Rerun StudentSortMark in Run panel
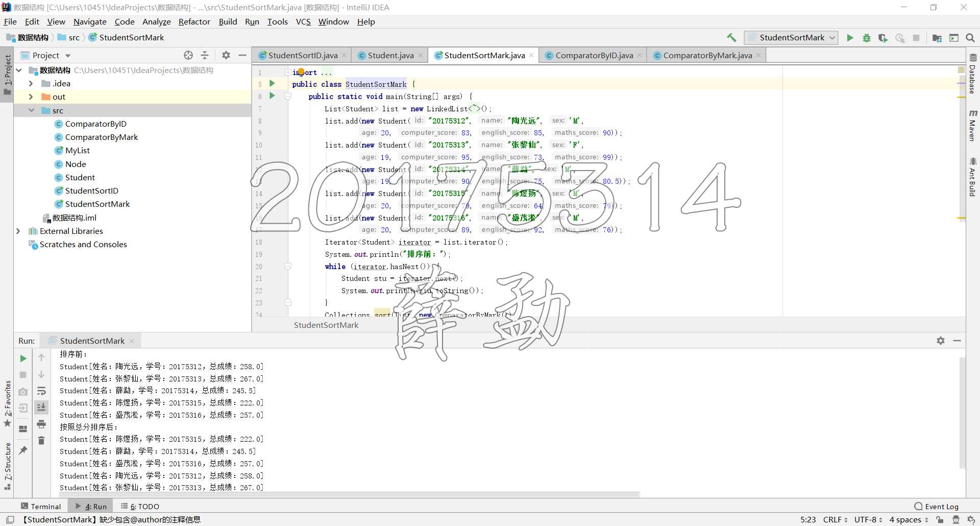 23,358
